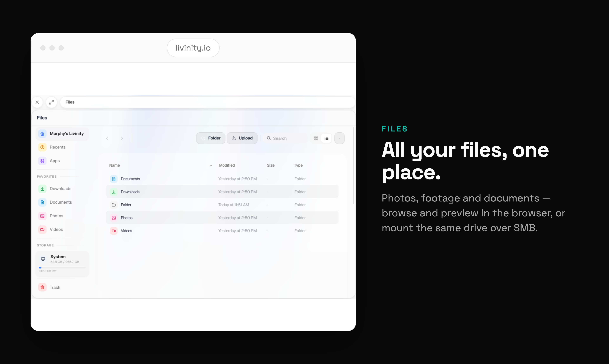Image resolution: width=609 pixels, height=364 pixels.
Task: Select the Documents row name
Action: coord(130,179)
